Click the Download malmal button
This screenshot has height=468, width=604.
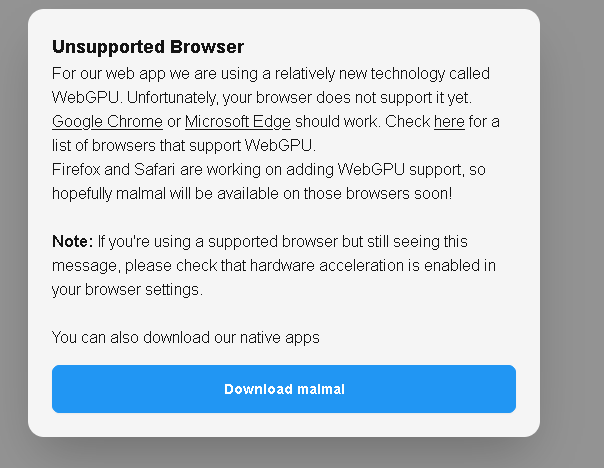[284, 389]
